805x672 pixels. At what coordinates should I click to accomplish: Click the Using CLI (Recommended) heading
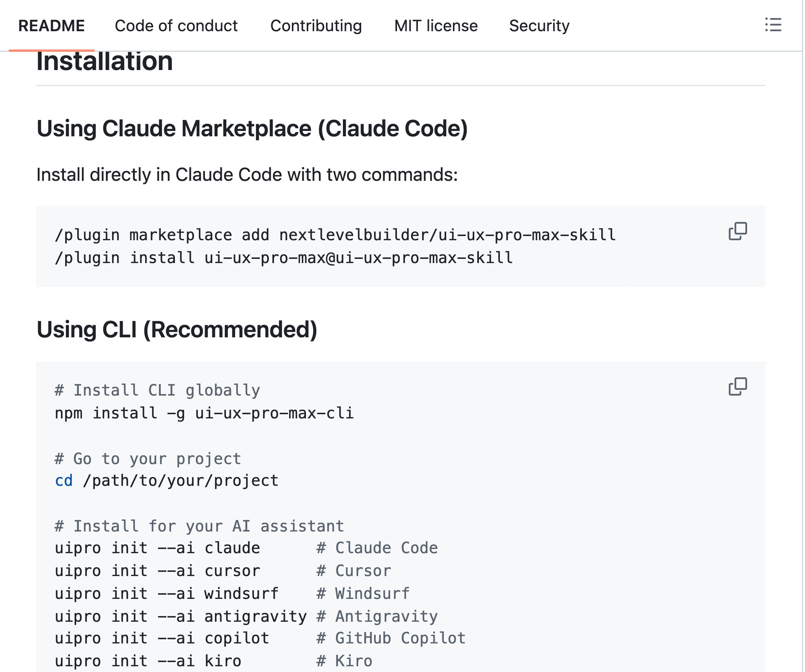(177, 330)
